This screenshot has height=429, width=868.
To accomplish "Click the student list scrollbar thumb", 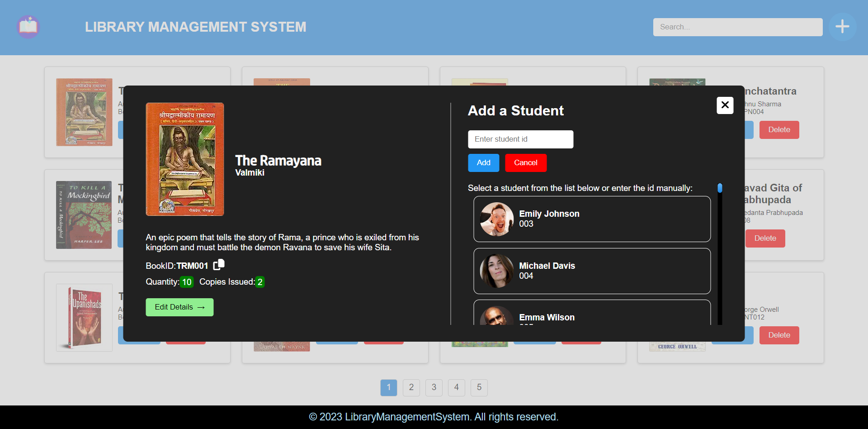I will [720, 188].
